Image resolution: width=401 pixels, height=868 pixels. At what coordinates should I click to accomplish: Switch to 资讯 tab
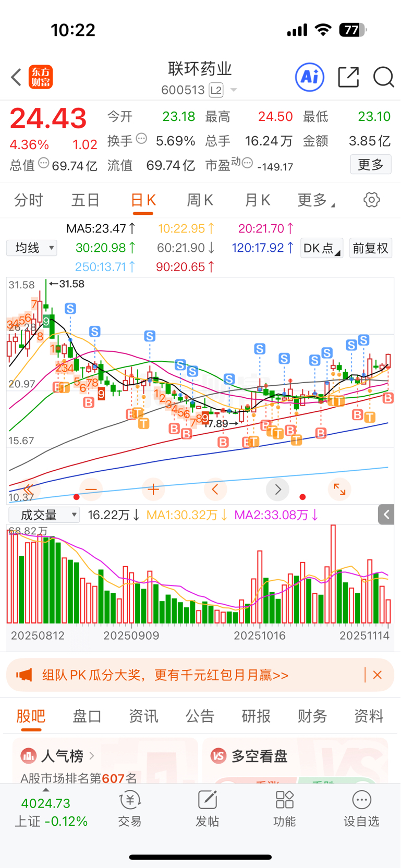(143, 716)
